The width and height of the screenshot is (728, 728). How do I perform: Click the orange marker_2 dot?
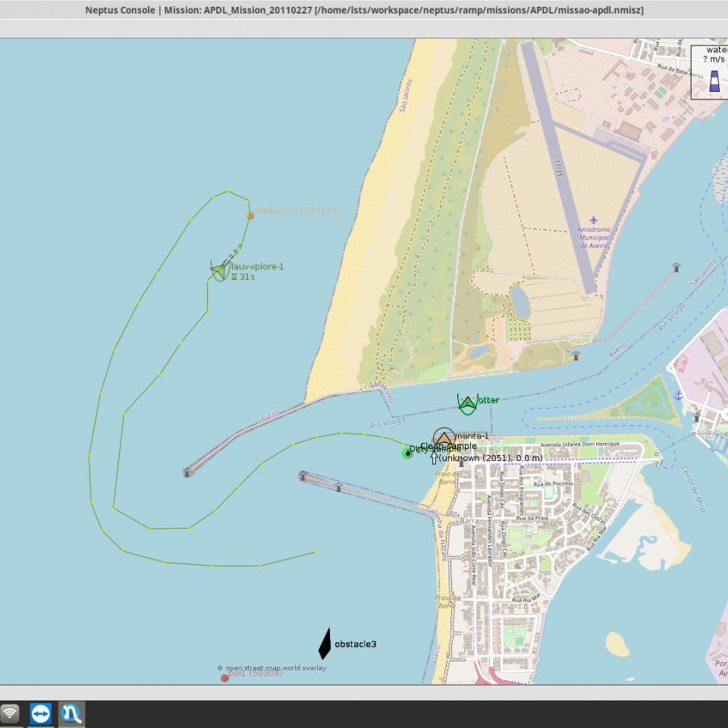click(x=250, y=215)
